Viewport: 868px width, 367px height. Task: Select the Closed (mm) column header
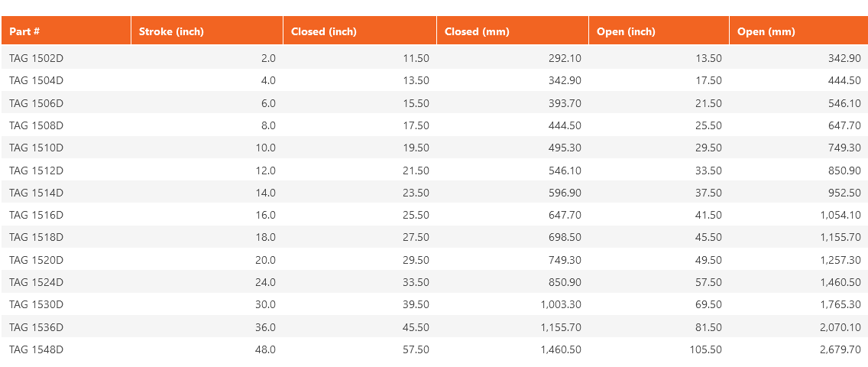tap(477, 31)
